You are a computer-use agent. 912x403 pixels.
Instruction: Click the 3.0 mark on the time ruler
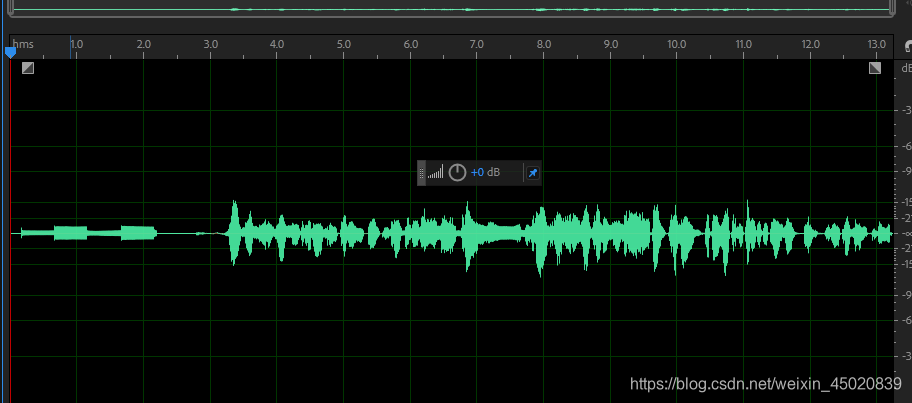(x=211, y=44)
